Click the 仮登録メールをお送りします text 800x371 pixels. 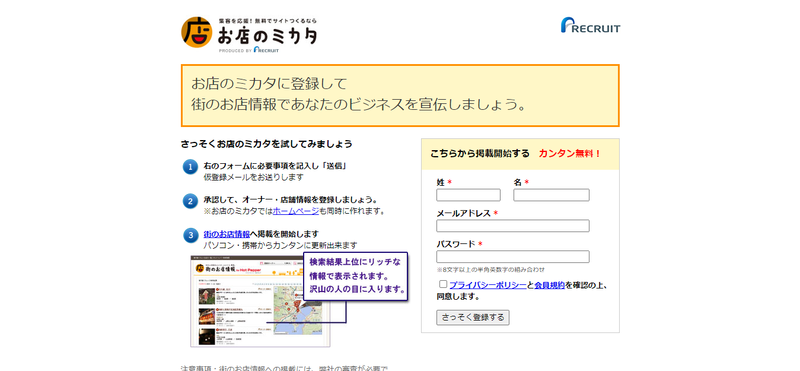click(x=254, y=177)
